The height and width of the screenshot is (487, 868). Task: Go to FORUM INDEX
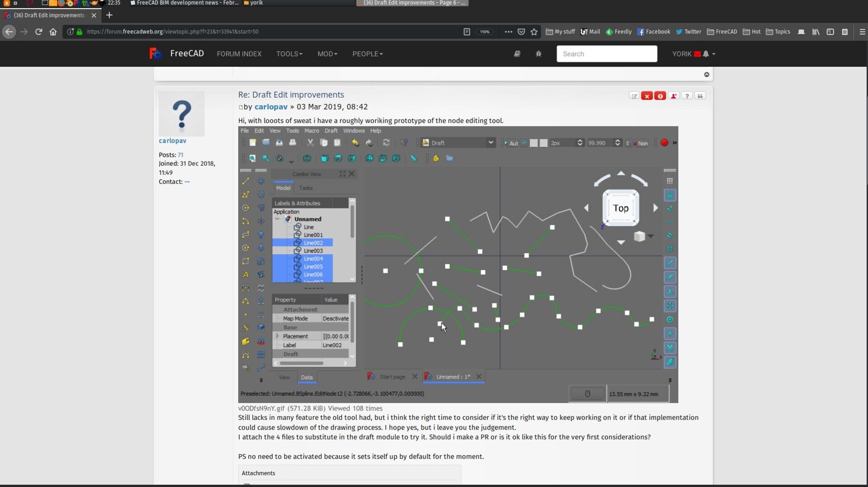(239, 54)
